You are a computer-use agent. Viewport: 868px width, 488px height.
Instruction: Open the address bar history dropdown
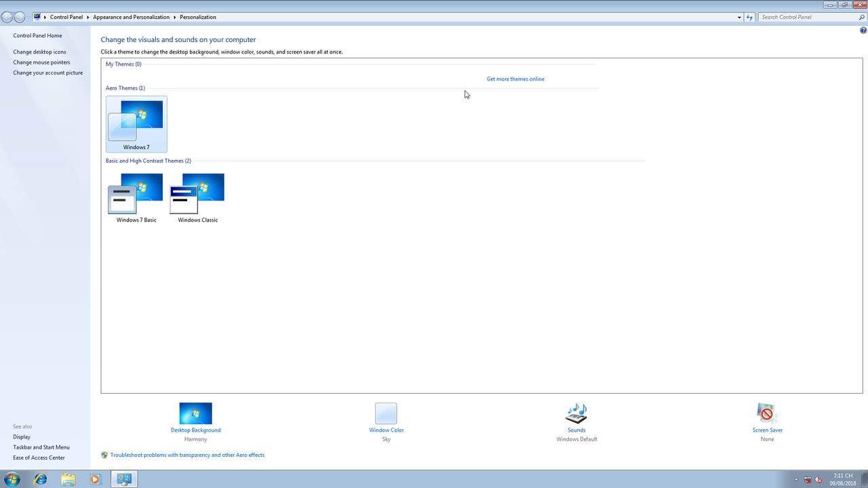(739, 17)
